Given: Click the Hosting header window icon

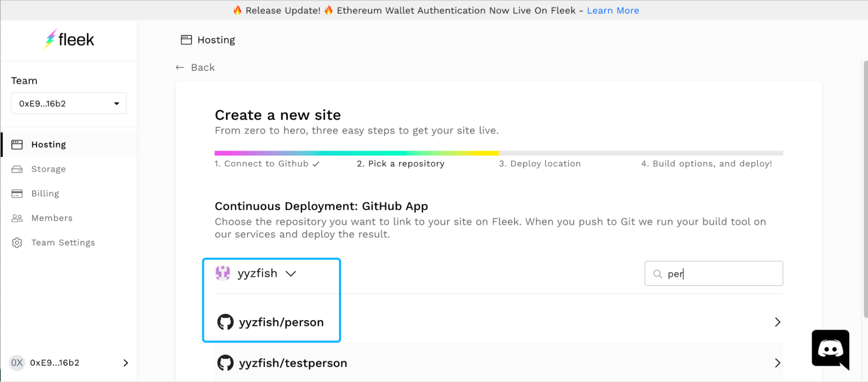Looking at the screenshot, I should [x=186, y=40].
